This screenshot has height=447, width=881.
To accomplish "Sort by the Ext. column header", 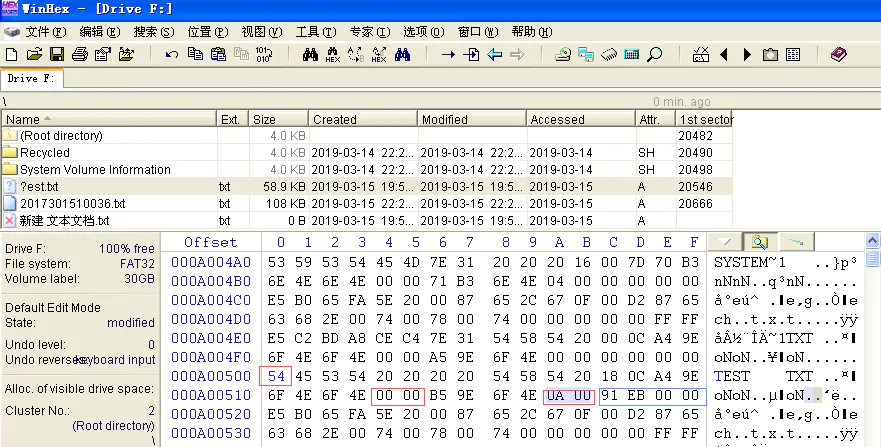I will 232,119.
